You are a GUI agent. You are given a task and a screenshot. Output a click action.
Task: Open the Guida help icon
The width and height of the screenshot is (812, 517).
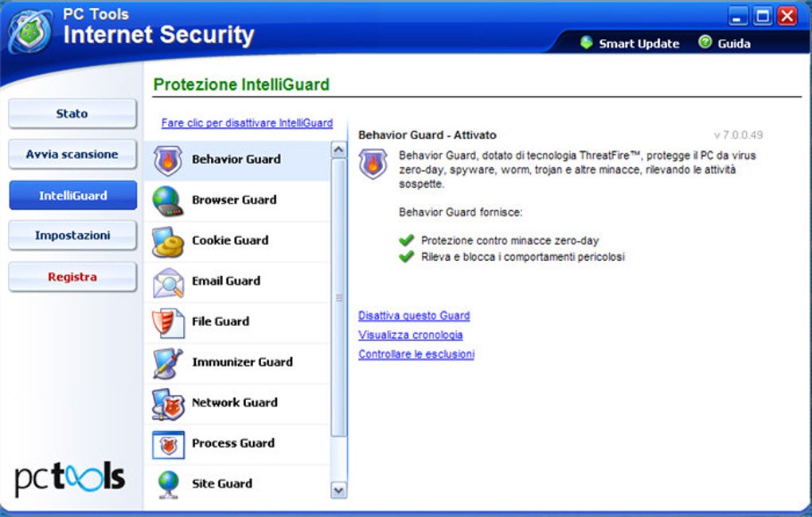[705, 43]
